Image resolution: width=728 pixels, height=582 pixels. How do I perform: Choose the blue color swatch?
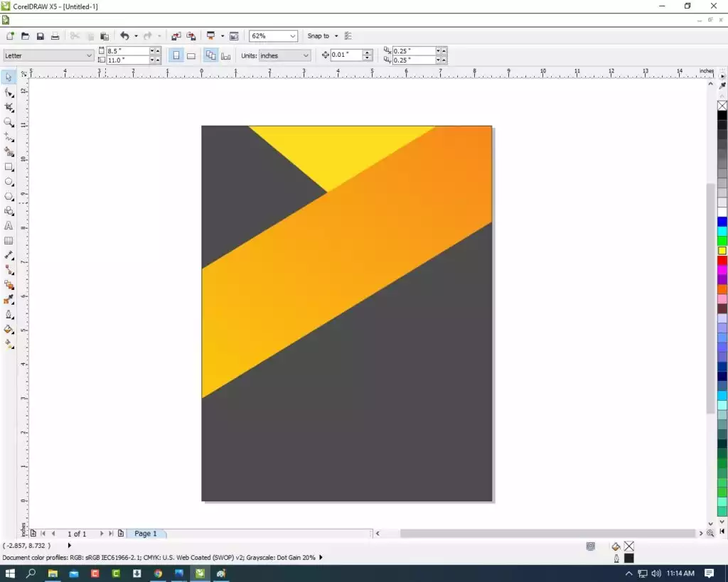pos(722,222)
